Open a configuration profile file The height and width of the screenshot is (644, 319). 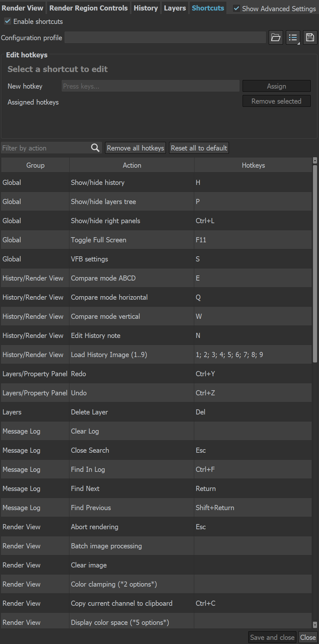[x=276, y=37]
